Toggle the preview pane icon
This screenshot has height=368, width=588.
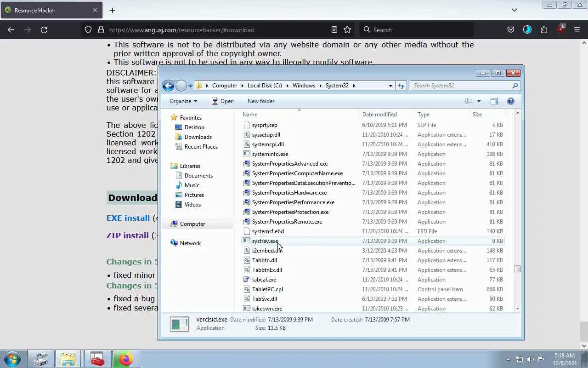(x=494, y=101)
